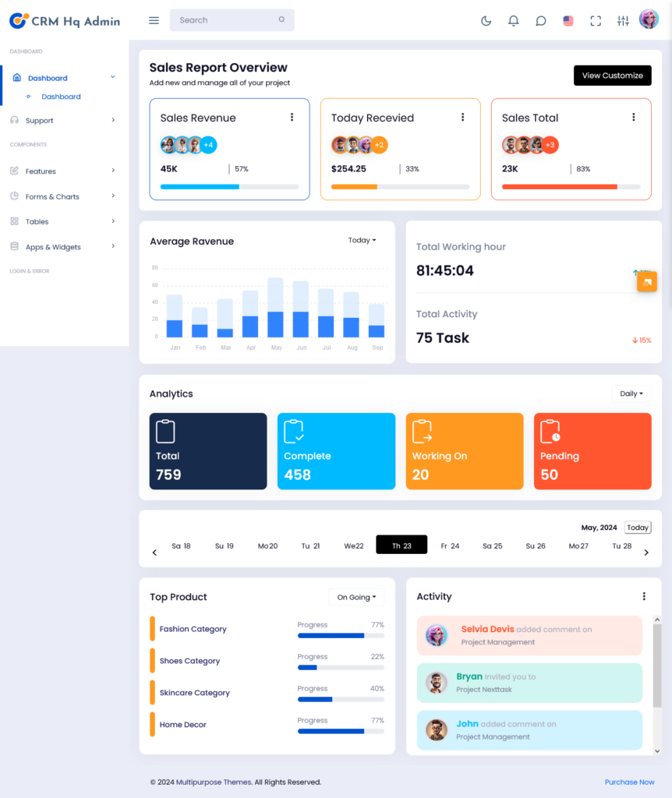Viewport: 672px width, 798px height.
Task: Open the Today dropdown on Average Revenue
Action: tap(361, 240)
